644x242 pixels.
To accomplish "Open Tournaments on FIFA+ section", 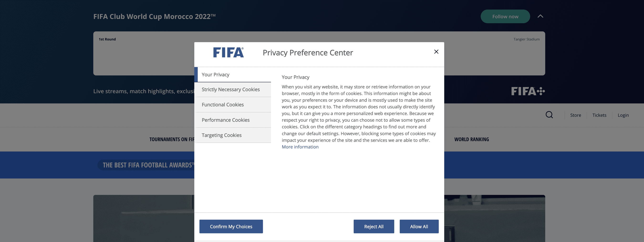I will 172,139.
